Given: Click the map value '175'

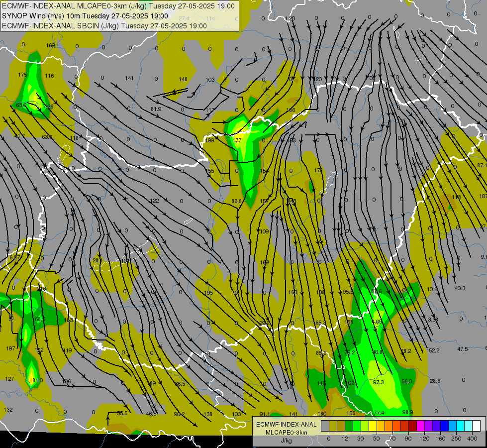Looking at the screenshot, I should coord(23,75).
